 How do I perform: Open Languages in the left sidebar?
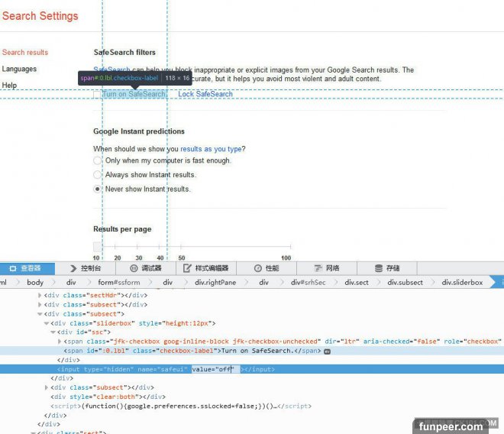[19, 69]
